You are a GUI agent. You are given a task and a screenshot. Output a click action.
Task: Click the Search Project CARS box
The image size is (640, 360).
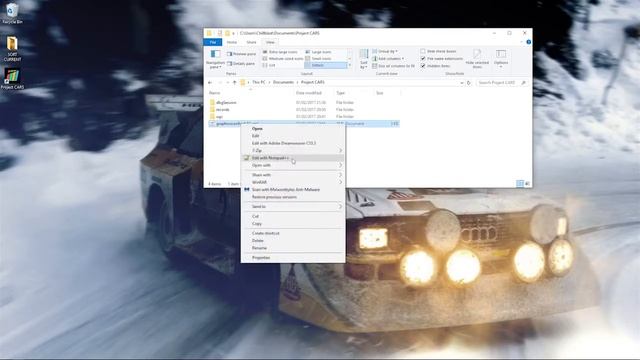(x=502, y=82)
